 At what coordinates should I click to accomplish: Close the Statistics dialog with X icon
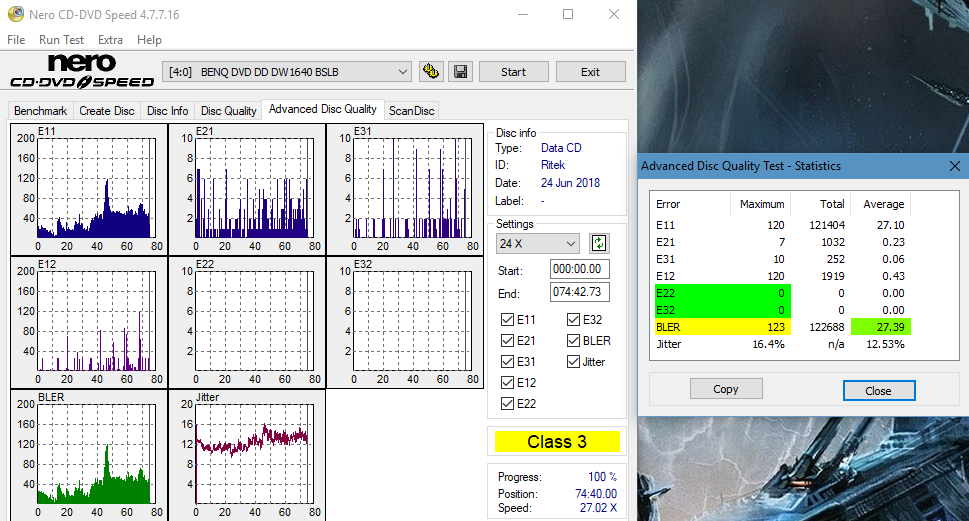coord(954,166)
